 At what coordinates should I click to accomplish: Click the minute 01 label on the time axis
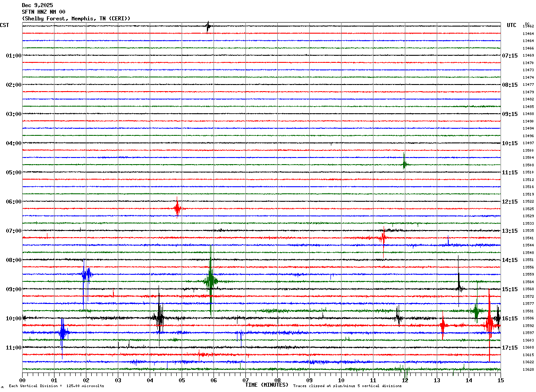54,380
